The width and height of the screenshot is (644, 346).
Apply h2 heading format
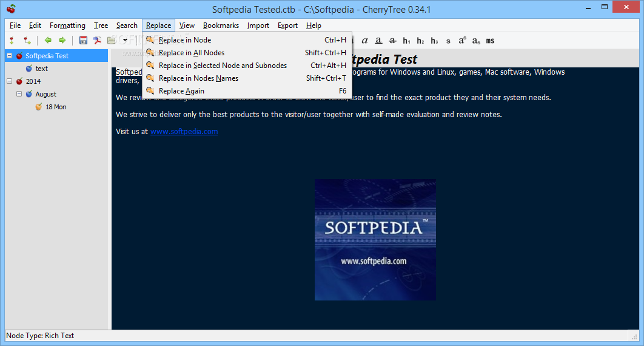(421, 40)
